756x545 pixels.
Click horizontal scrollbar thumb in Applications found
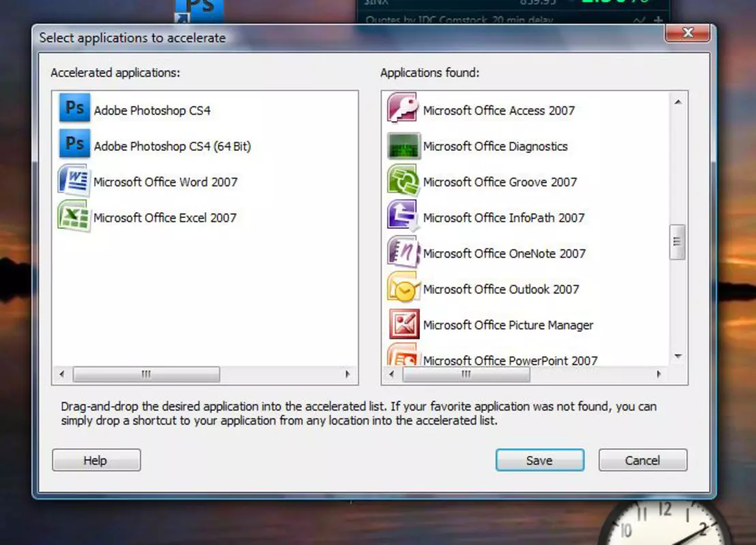pos(466,374)
